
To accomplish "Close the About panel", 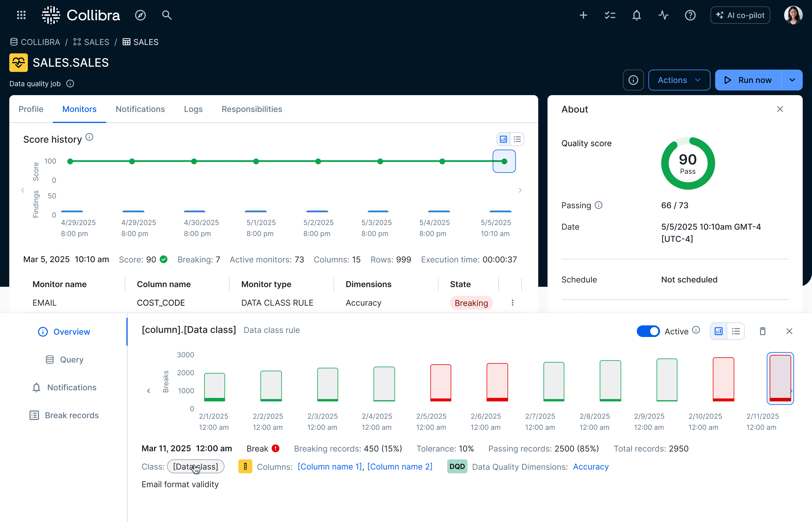I will point(780,109).
